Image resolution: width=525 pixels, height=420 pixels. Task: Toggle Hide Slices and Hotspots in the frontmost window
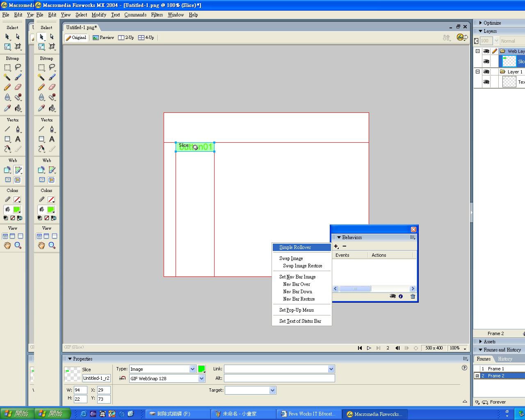(x=41, y=180)
